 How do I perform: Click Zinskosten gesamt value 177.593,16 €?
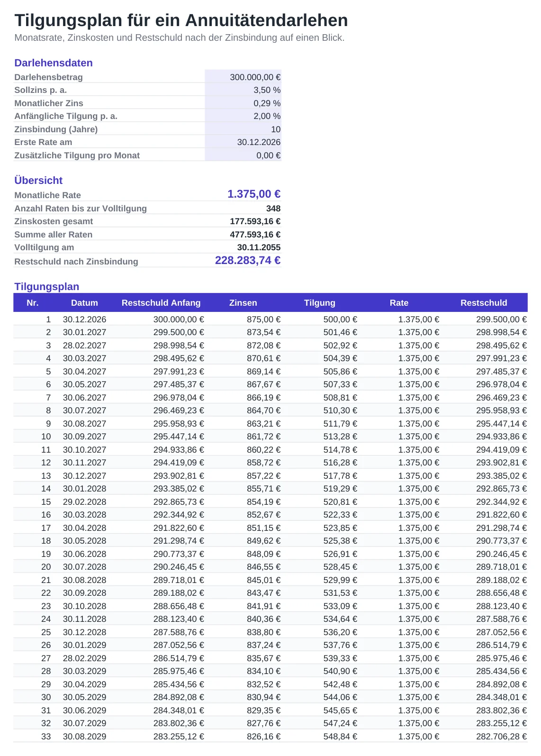tap(255, 221)
